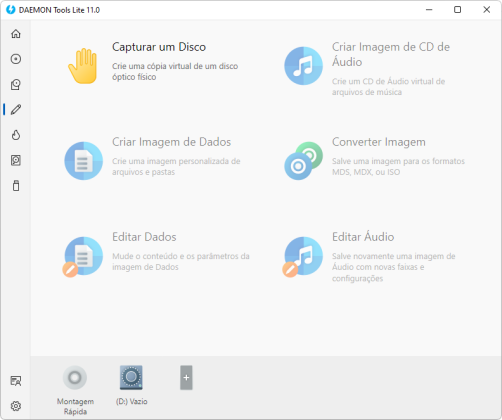Select the pencil Image Editor sidebar icon
The width and height of the screenshot is (502, 420).
tap(16, 110)
